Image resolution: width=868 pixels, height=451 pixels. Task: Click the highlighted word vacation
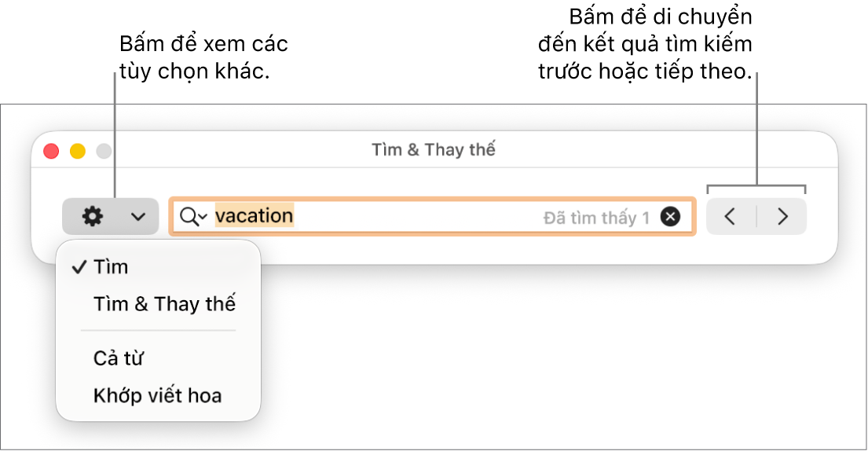click(x=254, y=216)
